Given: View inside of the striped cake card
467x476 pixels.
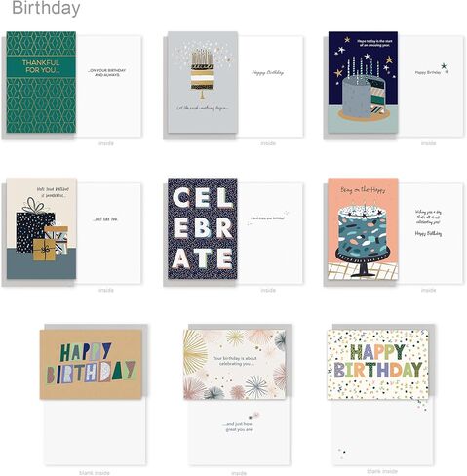Looking at the screenshot, I should [x=270, y=86].
